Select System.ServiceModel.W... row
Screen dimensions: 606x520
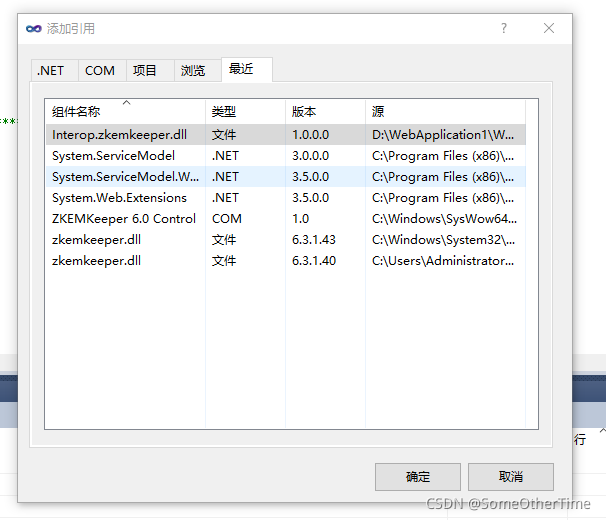pos(286,177)
